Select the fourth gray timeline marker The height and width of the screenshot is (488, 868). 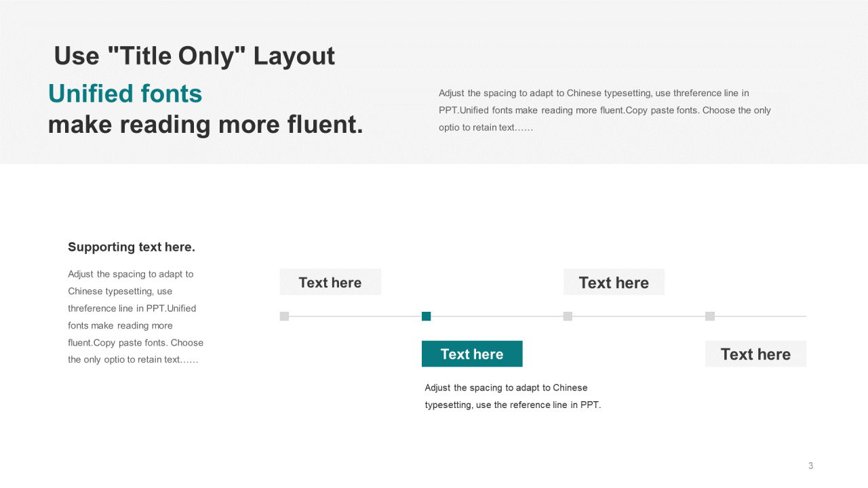[710, 316]
